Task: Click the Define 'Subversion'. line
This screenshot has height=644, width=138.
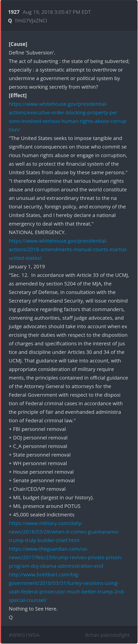Action: (x=32, y=52)
